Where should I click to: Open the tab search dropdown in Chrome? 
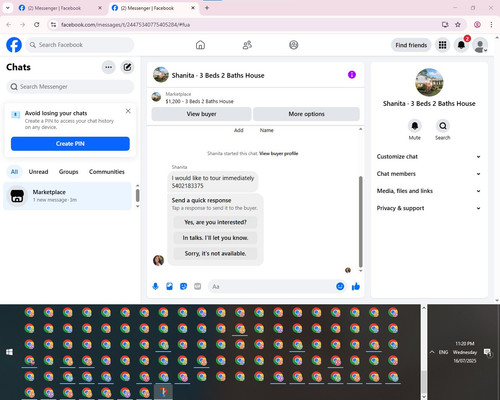(x=7, y=8)
